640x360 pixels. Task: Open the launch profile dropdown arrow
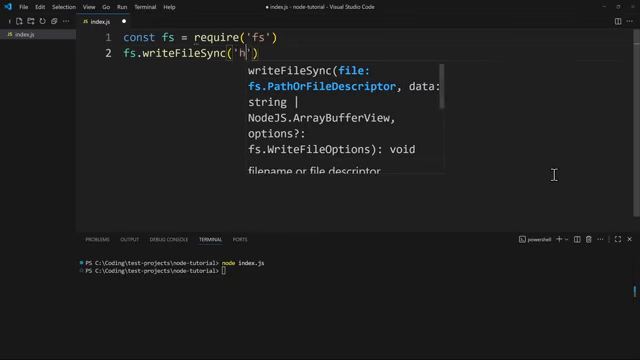pos(567,240)
